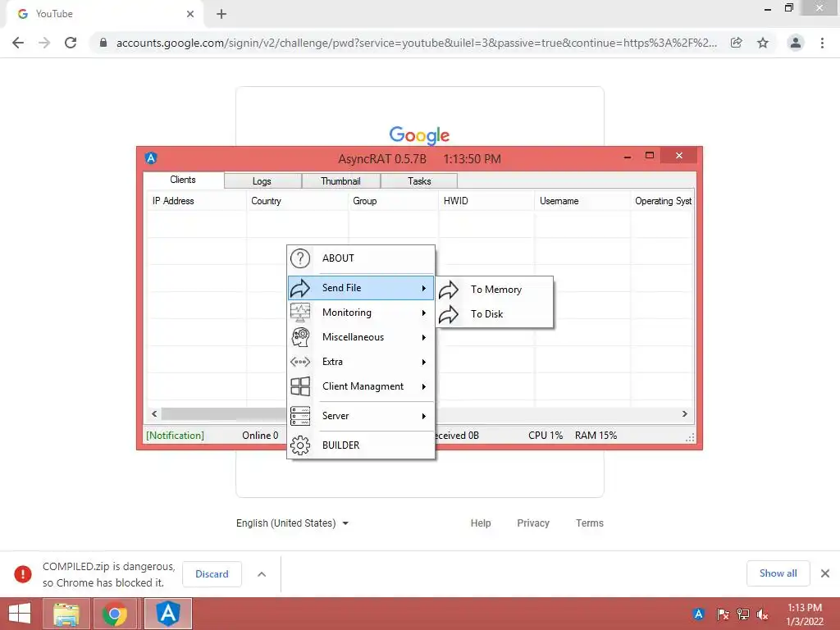The width and height of the screenshot is (840, 630).
Task: Click the muted volume tray icon
Action: tap(762, 614)
